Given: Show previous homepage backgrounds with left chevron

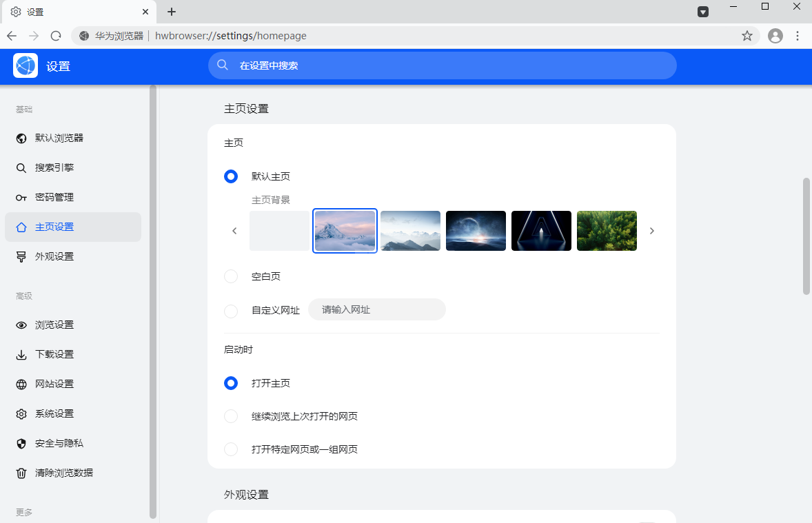Looking at the screenshot, I should tap(234, 231).
